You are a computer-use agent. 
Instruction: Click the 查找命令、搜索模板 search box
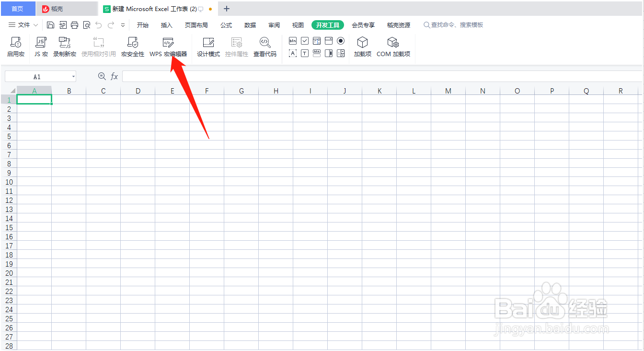tap(453, 25)
